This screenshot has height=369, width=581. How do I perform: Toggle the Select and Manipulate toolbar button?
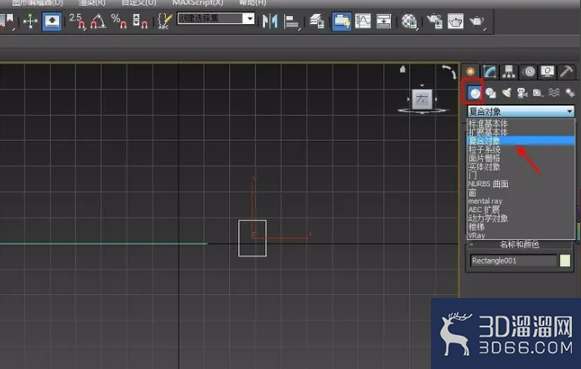pyautogui.click(x=52, y=21)
